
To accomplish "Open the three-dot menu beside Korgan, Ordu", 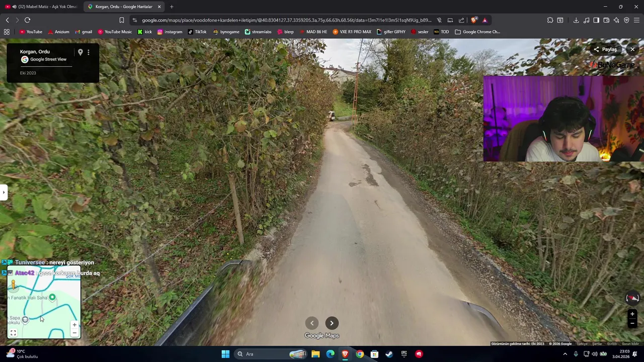I will coord(88,52).
